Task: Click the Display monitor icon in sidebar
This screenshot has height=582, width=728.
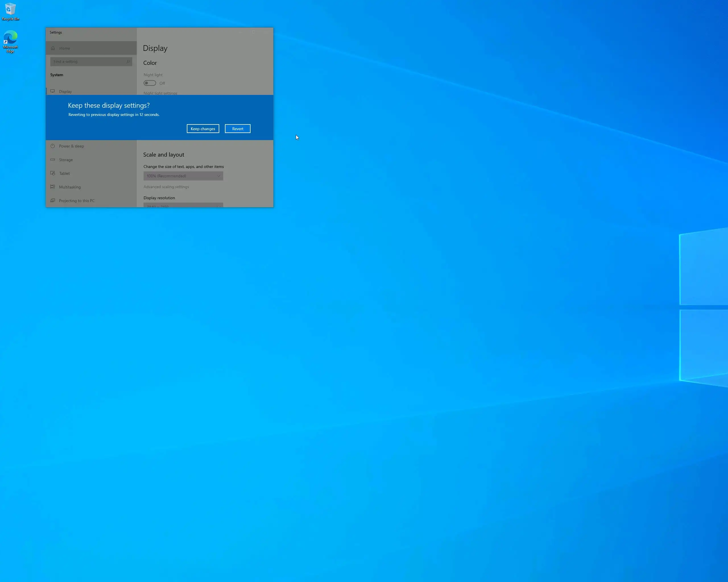Action: pyautogui.click(x=53, y=91)
